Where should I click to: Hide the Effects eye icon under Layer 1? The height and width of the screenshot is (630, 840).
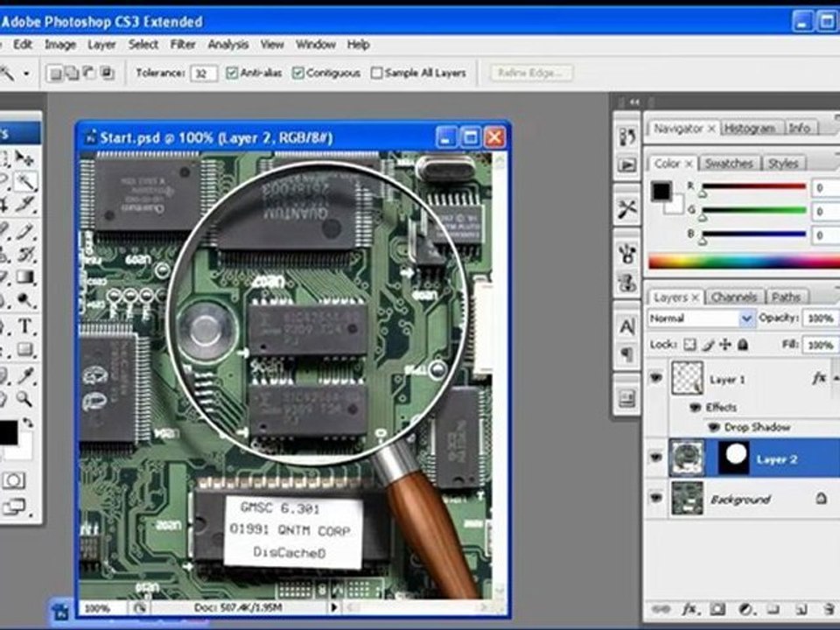click(696, 407)
